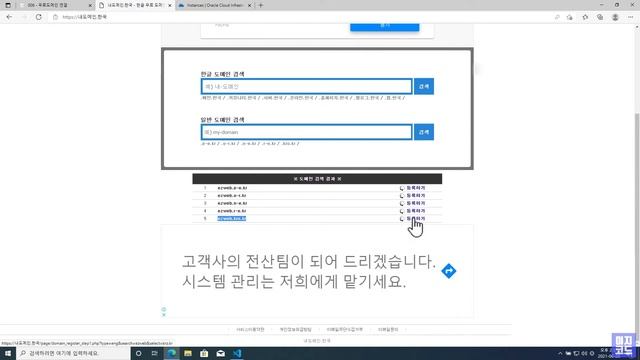
Task: Click the blue button at top of page
Action: tap(384, 27)
